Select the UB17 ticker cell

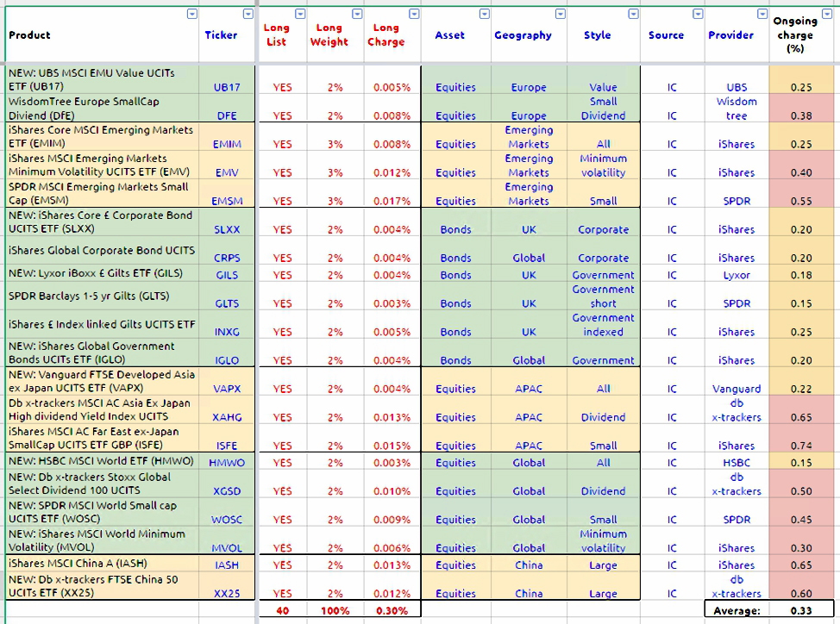click(x=227, y=80)
